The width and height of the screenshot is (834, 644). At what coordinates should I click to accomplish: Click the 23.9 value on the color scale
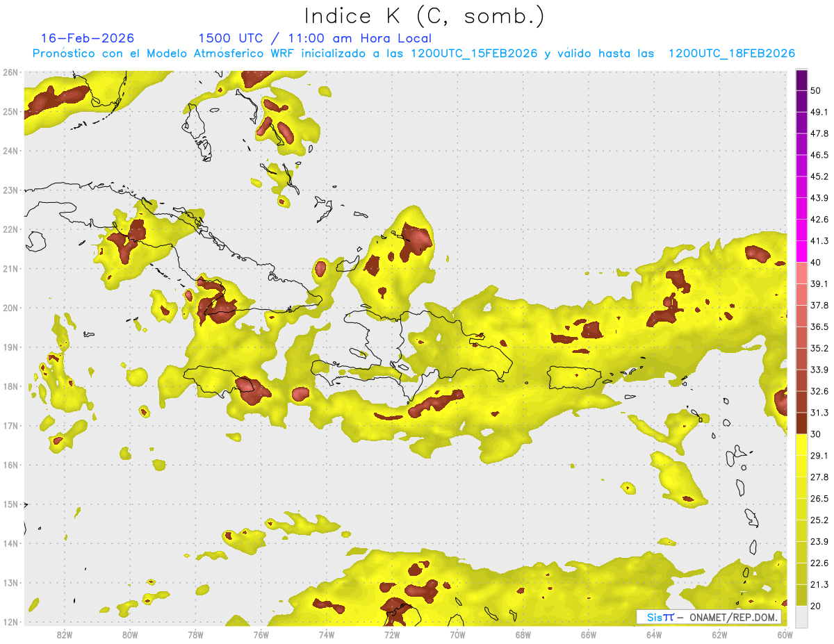coord(819,542)
